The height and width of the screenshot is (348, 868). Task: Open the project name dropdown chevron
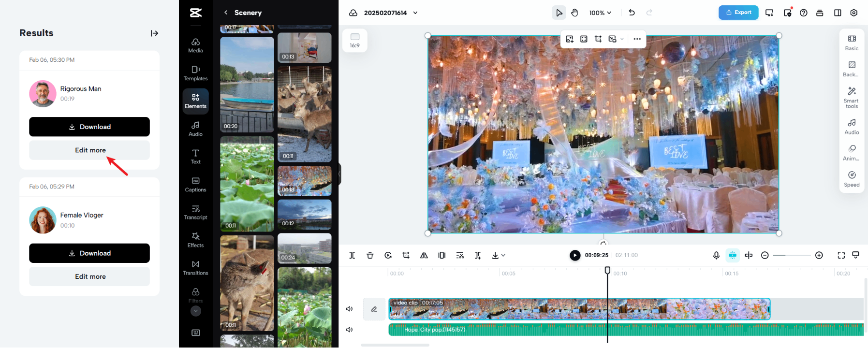click(415, 13)
